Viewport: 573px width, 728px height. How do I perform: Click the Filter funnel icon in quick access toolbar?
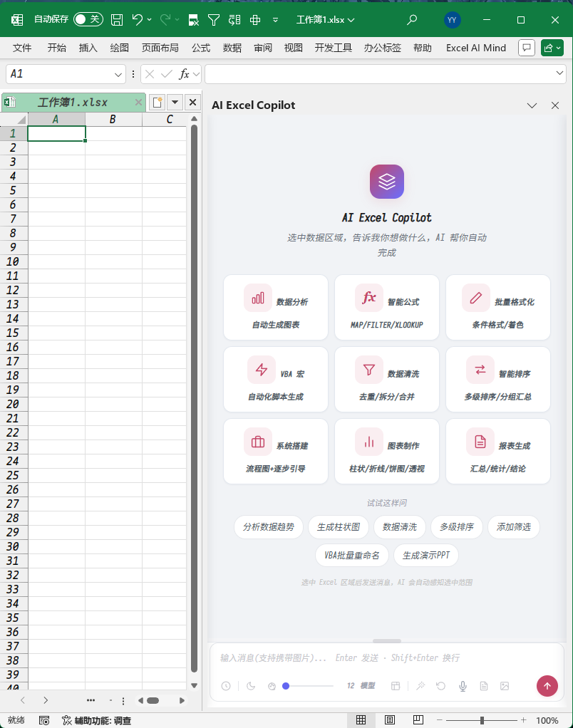coord(214,19)
